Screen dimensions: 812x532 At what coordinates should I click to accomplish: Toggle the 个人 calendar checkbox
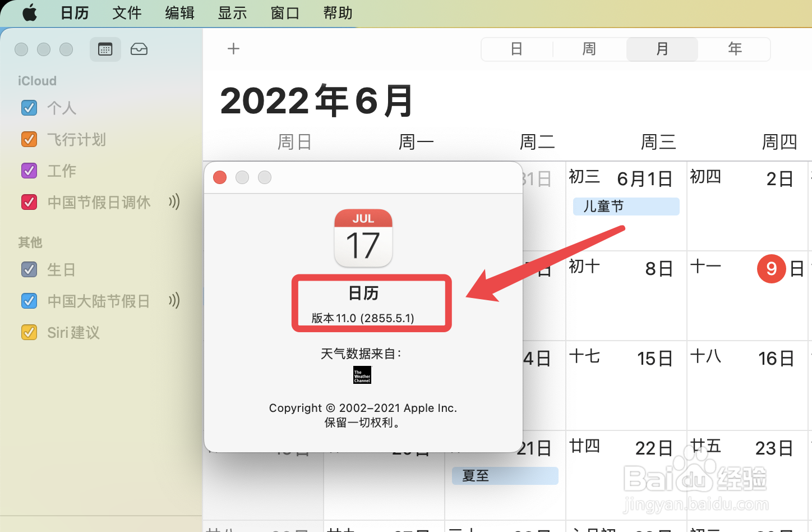coord(29,108)
